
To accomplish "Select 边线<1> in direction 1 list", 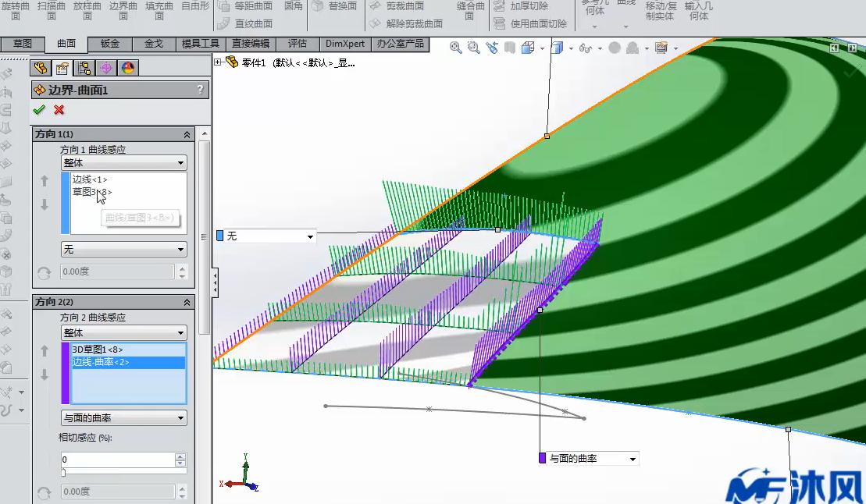I will 90,179.
